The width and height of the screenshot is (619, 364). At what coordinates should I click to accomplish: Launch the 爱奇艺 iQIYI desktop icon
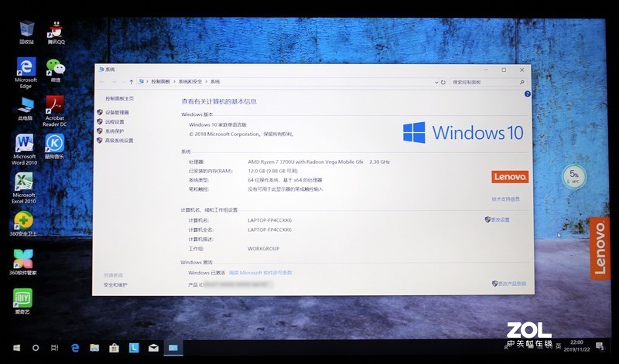pyautogui.click(x=22, y=301)
